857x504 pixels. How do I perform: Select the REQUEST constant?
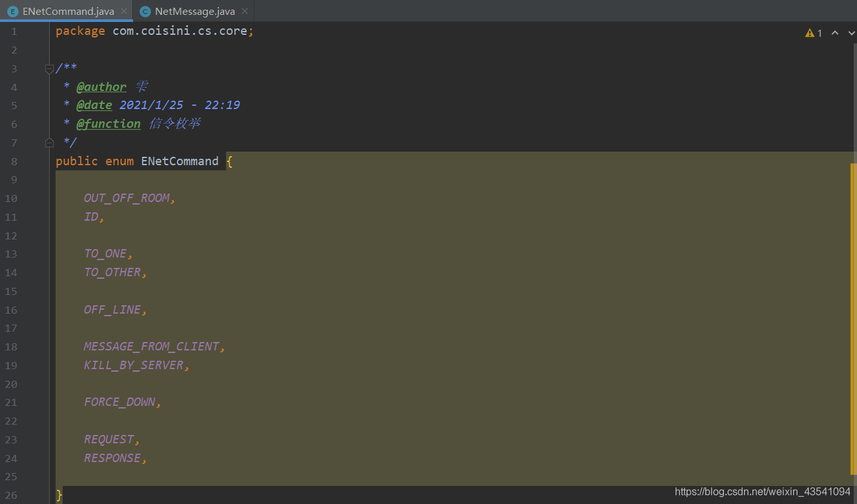(x=108, y=439)
